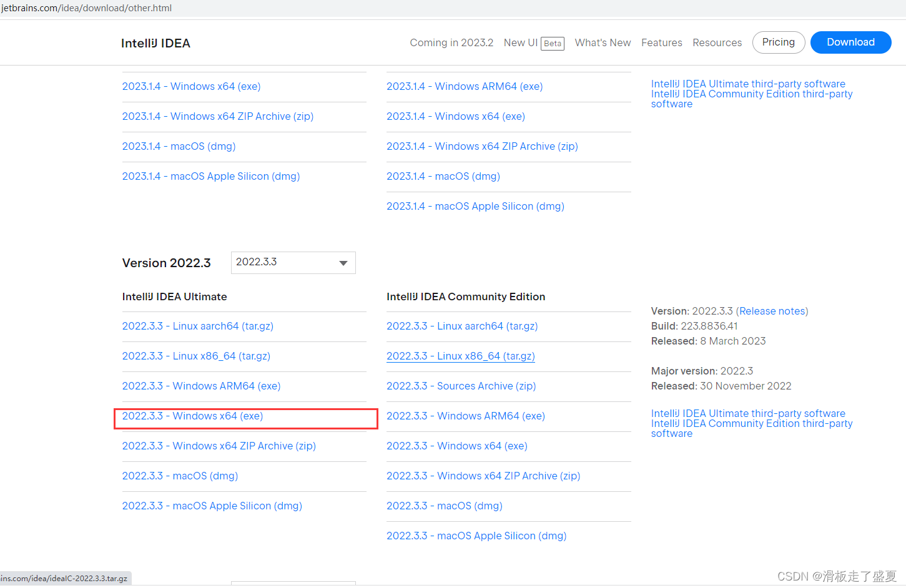The image size is (906, 588).
Task: Open IntelliJ IDEA Ultimate third-party software page
Action: (749, 413)
